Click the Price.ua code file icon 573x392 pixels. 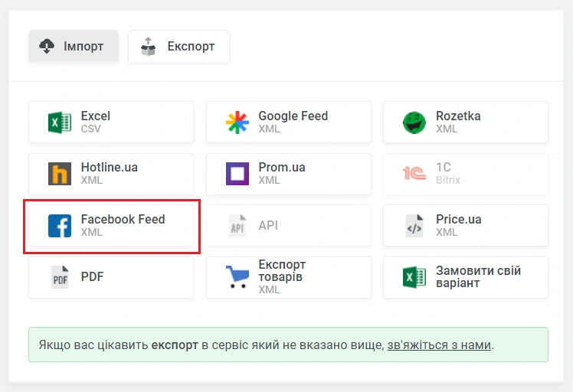pyautogui.click(x=414, y=226)
